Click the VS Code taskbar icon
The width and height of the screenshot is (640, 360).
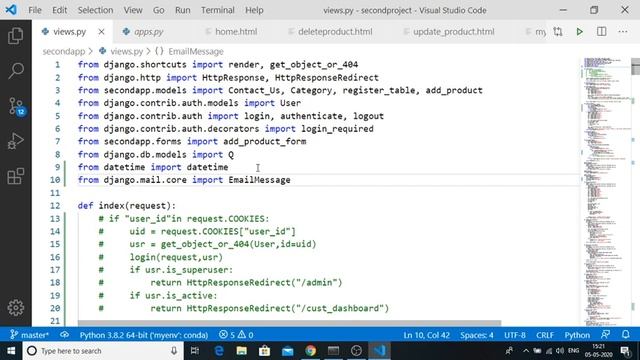pyautogui.click(x=380, y=351)
